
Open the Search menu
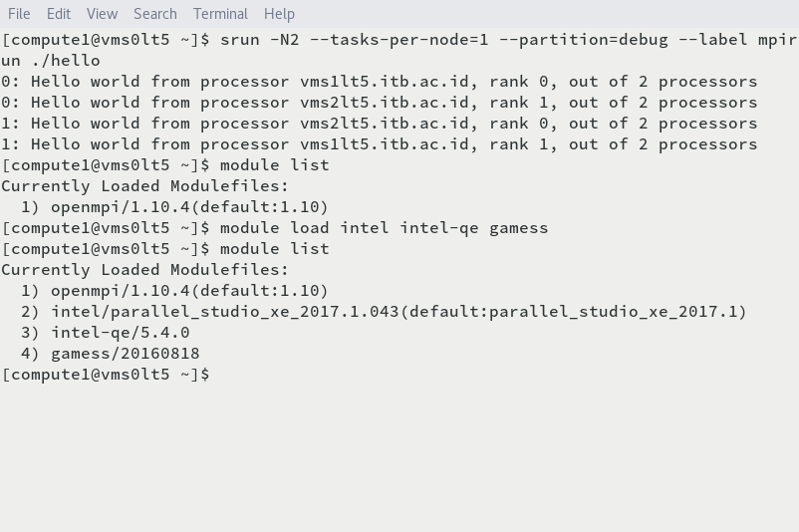click(155, 14)
